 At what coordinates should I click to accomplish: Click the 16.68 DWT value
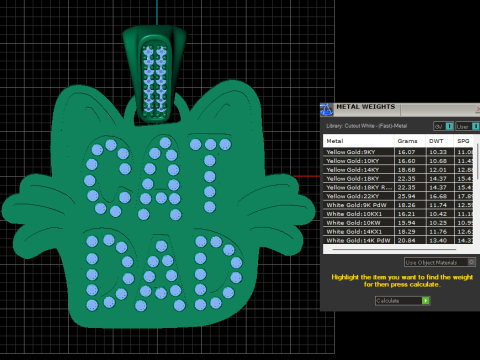tap(438, 196)
